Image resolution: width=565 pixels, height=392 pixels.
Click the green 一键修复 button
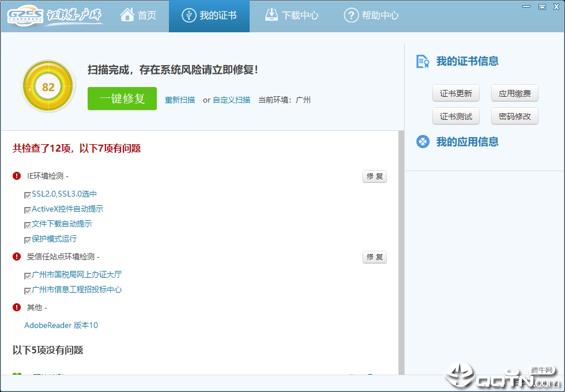(x=122, y=99)
